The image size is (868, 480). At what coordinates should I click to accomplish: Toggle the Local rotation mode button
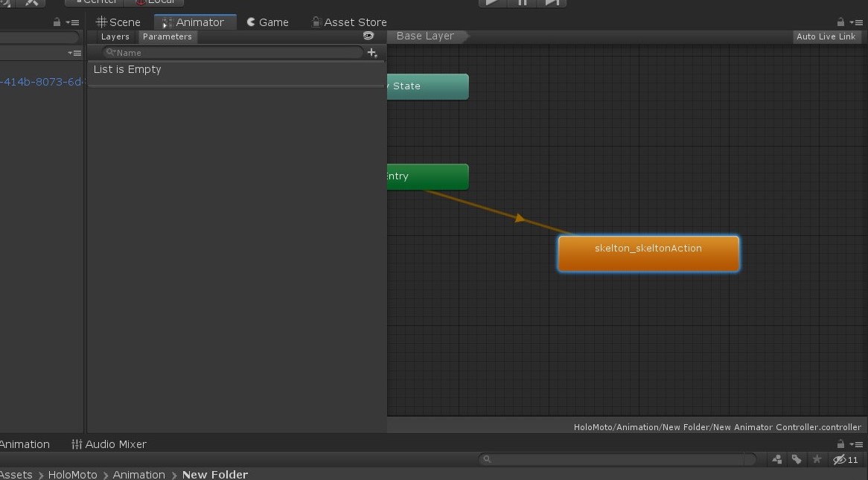154,2
